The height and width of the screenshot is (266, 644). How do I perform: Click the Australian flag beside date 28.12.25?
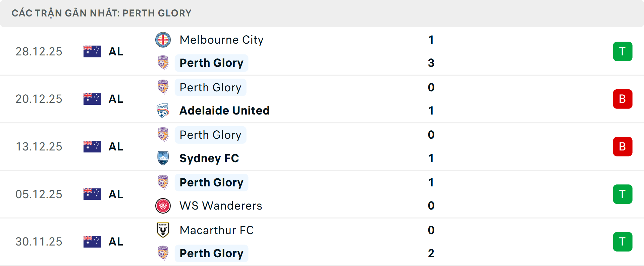click(x=92, y=51)
